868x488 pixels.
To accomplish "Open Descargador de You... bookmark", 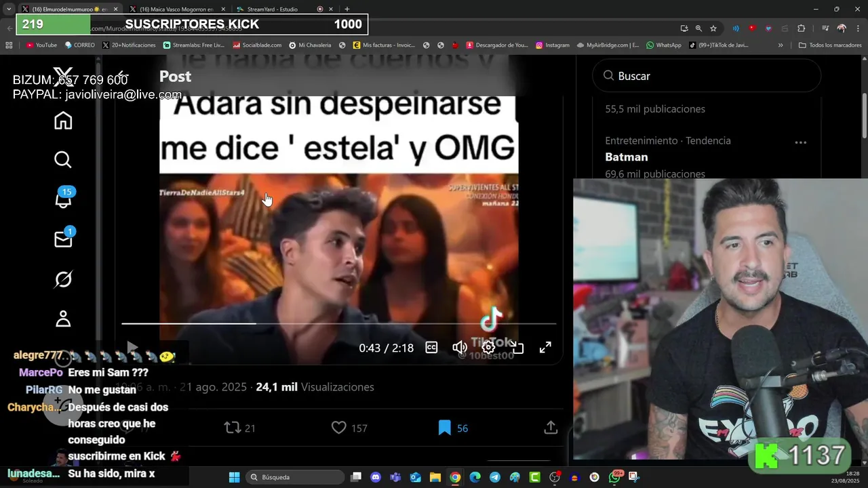I will [x=496, y=45].
